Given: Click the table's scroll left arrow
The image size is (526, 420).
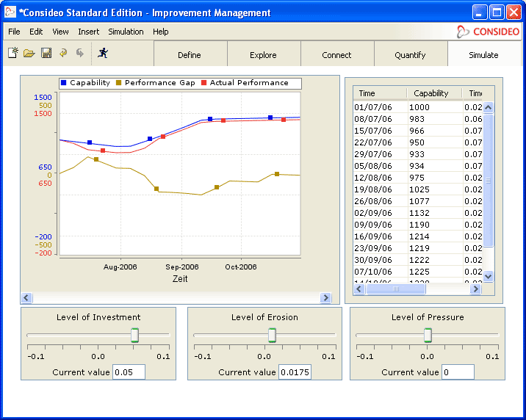Looking at the screenshot, I should [x=359, y=289].
